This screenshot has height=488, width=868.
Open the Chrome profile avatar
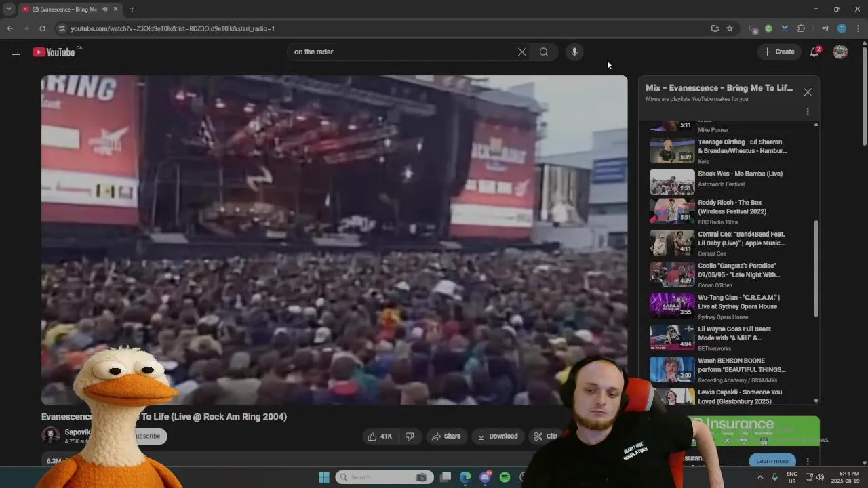pyautogui.click(x=842, y=28)
